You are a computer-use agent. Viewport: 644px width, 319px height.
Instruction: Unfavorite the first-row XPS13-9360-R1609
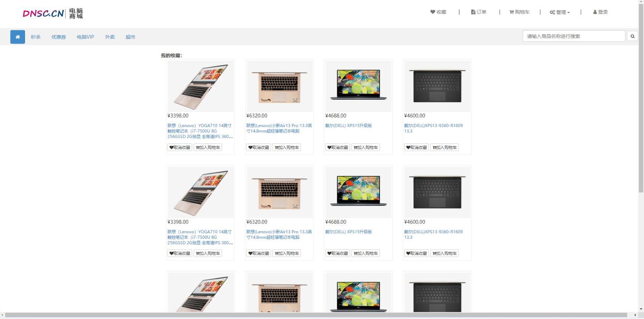pyautogui.click(x=416, y=147)
